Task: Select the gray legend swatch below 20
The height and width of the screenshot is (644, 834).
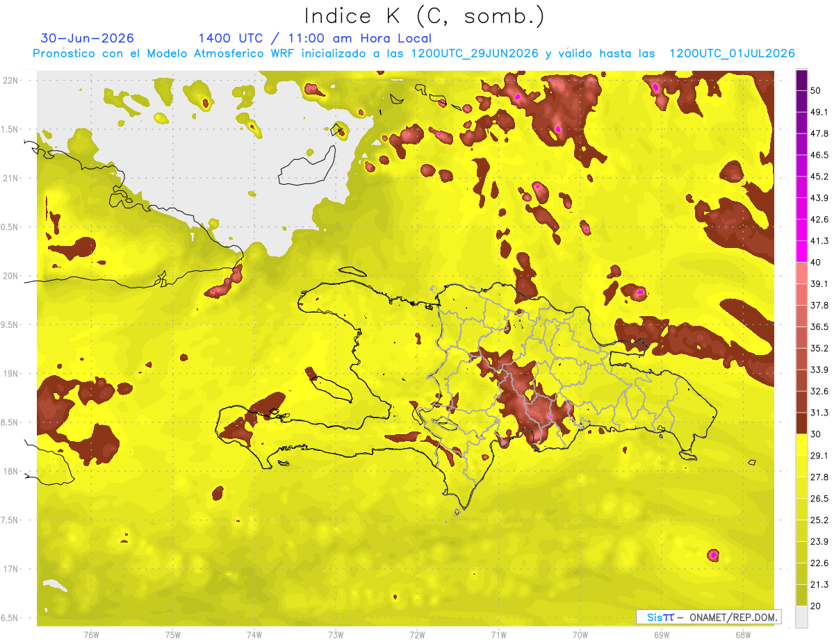Action: 801,617
